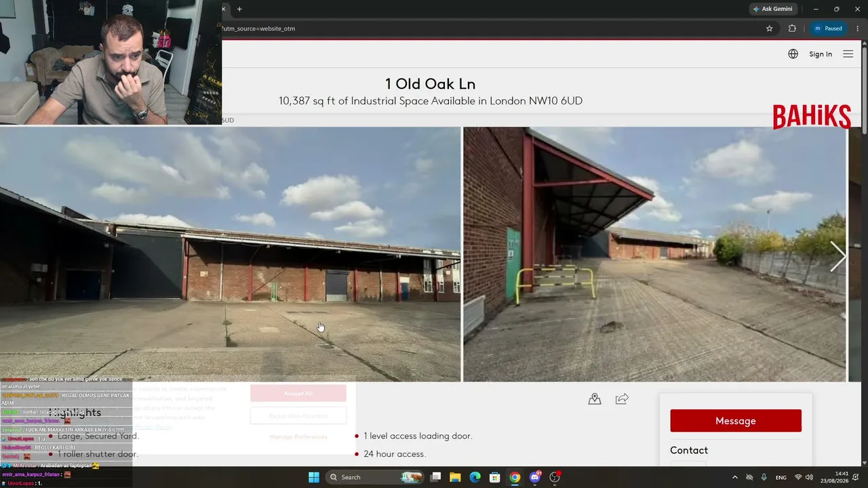Open the second canopy driveway photo
The image size is (868, 488).
coord(654,254)
